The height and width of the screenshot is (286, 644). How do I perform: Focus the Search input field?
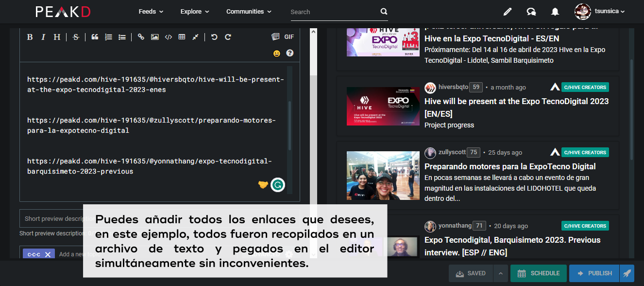coord(334,12)
